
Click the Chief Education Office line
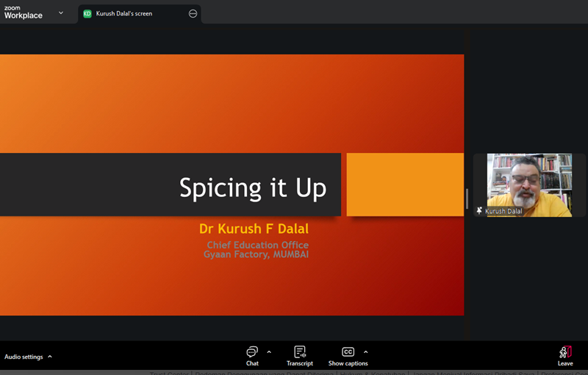(258, 245)
